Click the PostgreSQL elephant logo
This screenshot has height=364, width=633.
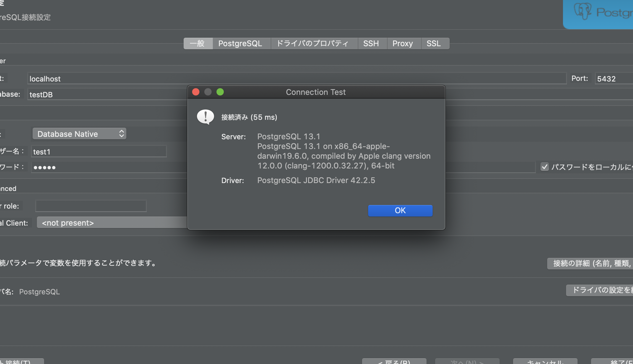(x=582, y=11)
